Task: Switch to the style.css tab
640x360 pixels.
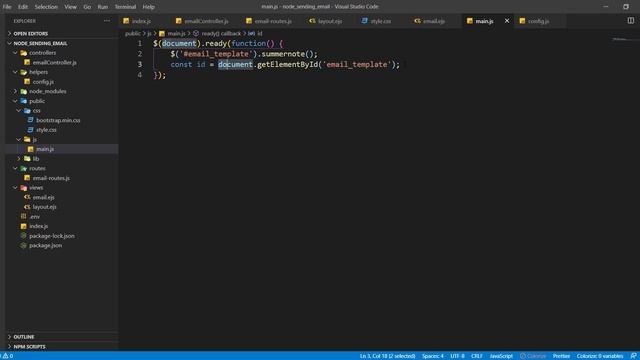Action: (380, 21)
